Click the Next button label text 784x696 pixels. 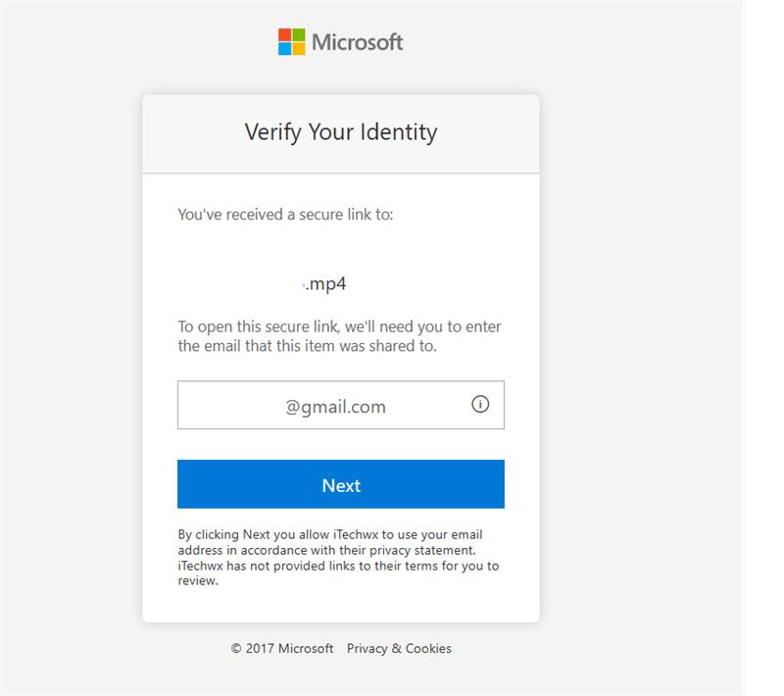[340, 484]
